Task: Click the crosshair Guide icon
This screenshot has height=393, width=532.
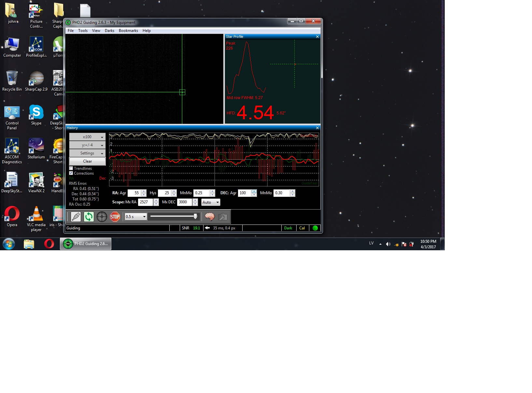Action: tap(102, 217)
